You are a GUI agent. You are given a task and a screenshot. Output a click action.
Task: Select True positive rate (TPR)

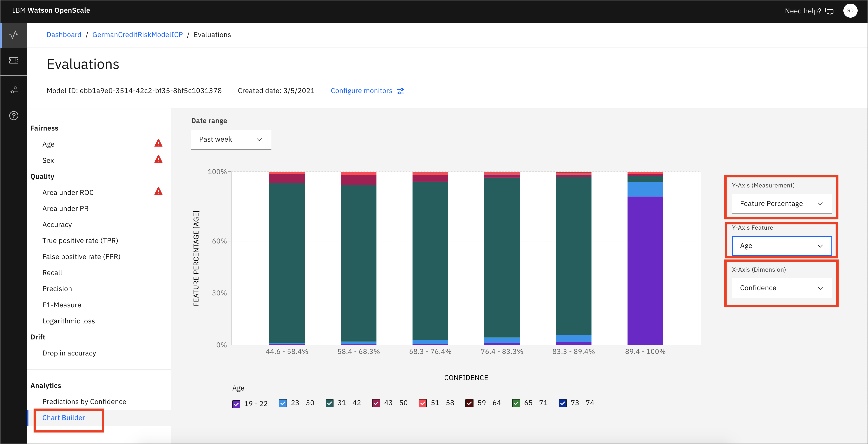pos(80,241)
